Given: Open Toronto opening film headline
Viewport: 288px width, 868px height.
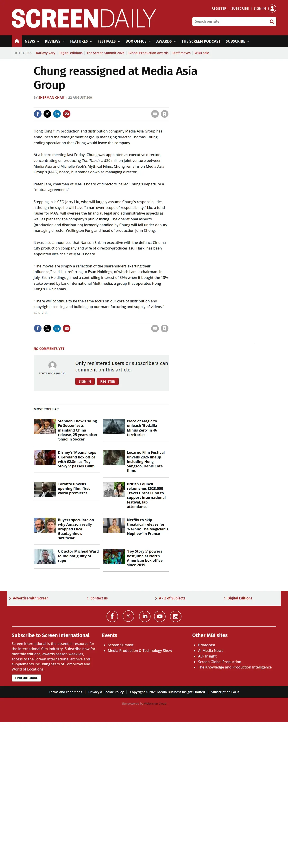Looking at the screenshot, I should (74, 488).
